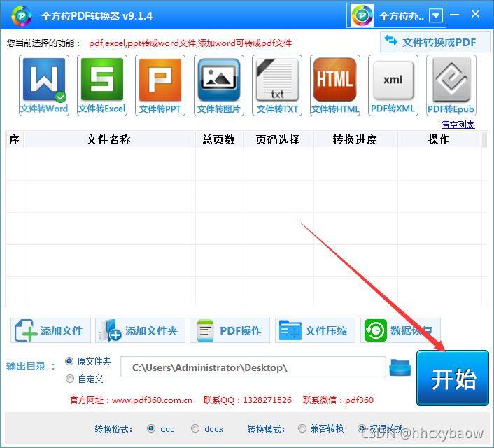Select the 文件转图片 image conversion icon

pyautogui.click(x=218, y=85)
